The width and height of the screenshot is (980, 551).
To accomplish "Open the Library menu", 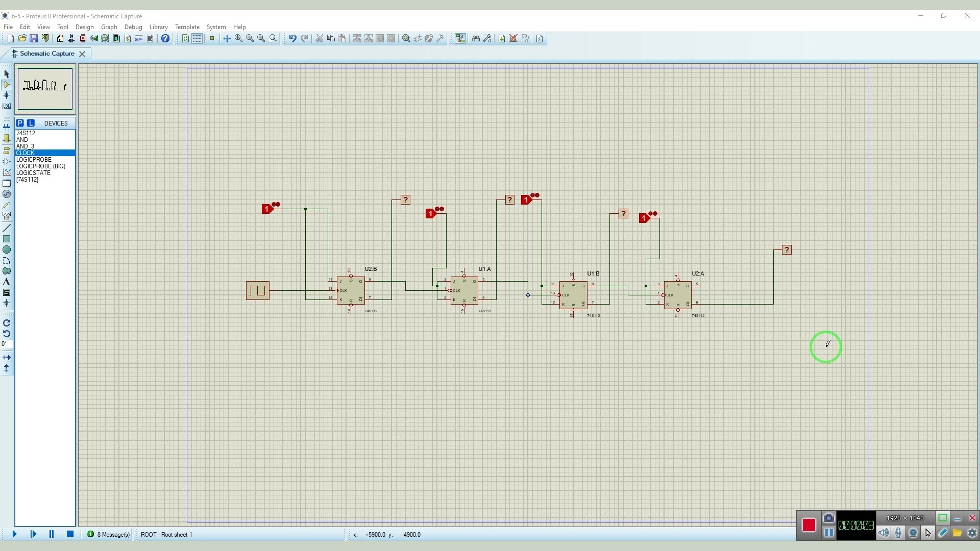I will [158, 27].
